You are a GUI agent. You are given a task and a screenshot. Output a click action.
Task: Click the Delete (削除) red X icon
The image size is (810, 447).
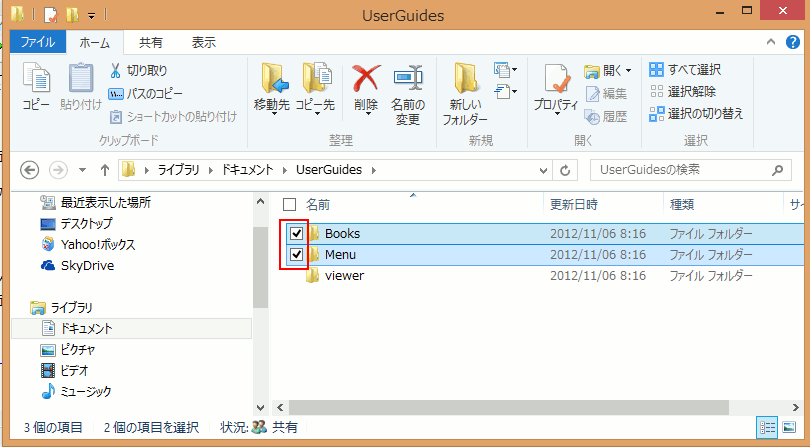tap(366, 79)
